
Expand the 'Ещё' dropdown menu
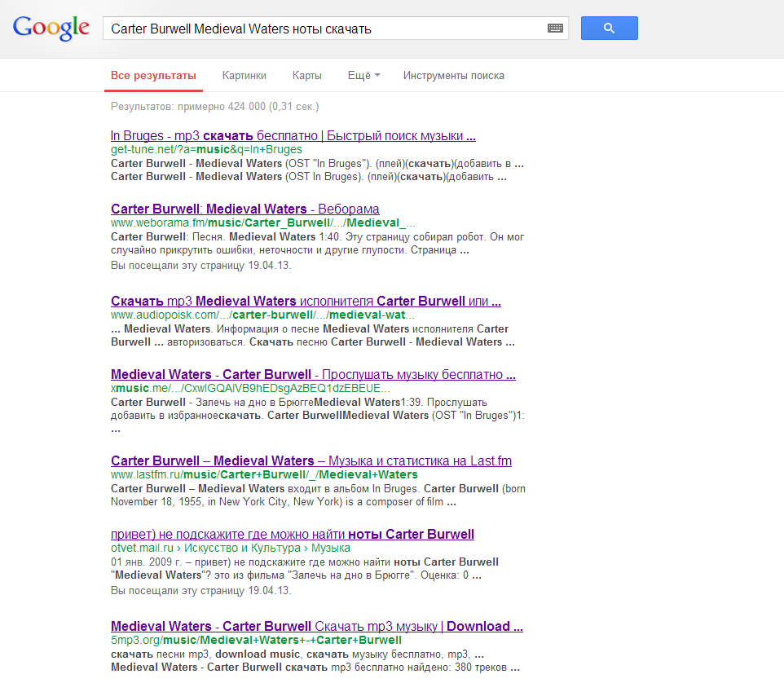tap(364, 76)
